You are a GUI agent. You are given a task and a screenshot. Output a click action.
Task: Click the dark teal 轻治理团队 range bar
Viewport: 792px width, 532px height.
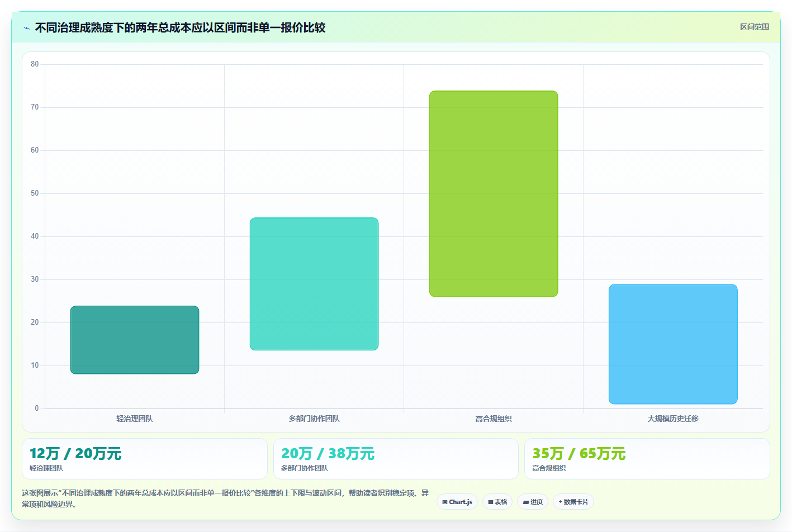(x=135, y=340)
